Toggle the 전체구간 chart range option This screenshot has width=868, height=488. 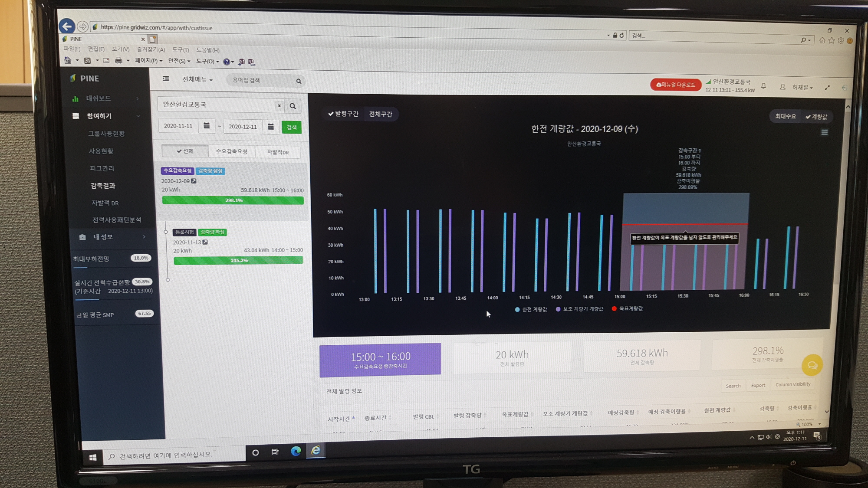click(x=380, y=114)
